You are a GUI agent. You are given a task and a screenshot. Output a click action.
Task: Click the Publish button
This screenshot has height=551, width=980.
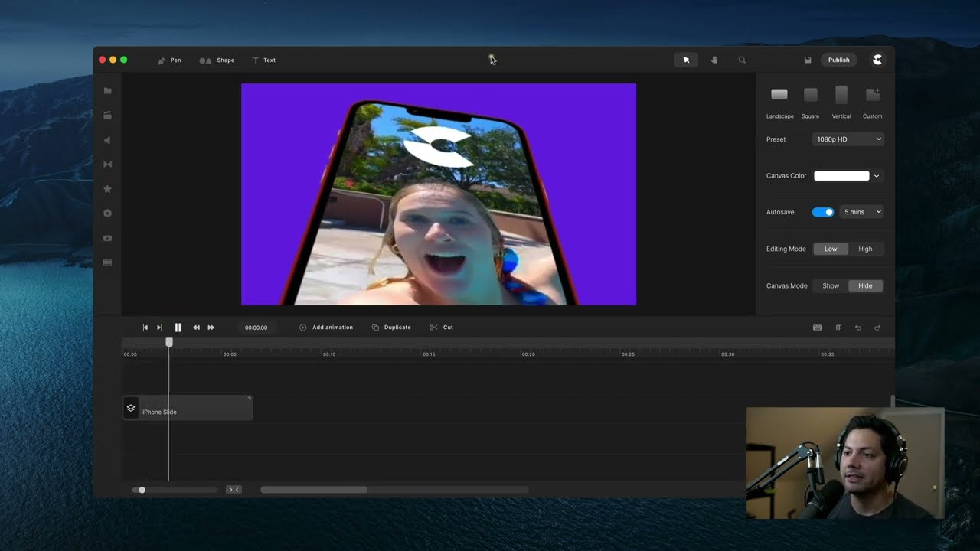[838, 60]
